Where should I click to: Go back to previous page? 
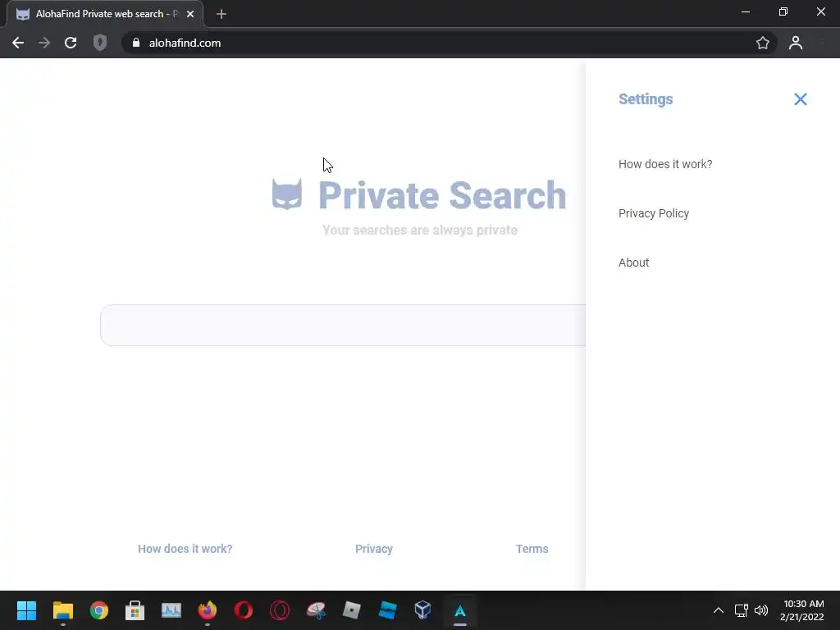(x=18, y=43)
